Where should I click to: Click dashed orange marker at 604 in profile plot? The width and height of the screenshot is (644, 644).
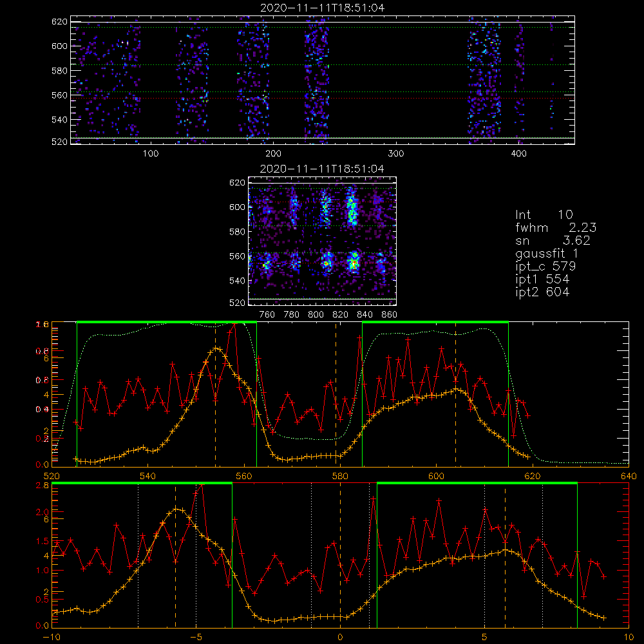(455, 394)
